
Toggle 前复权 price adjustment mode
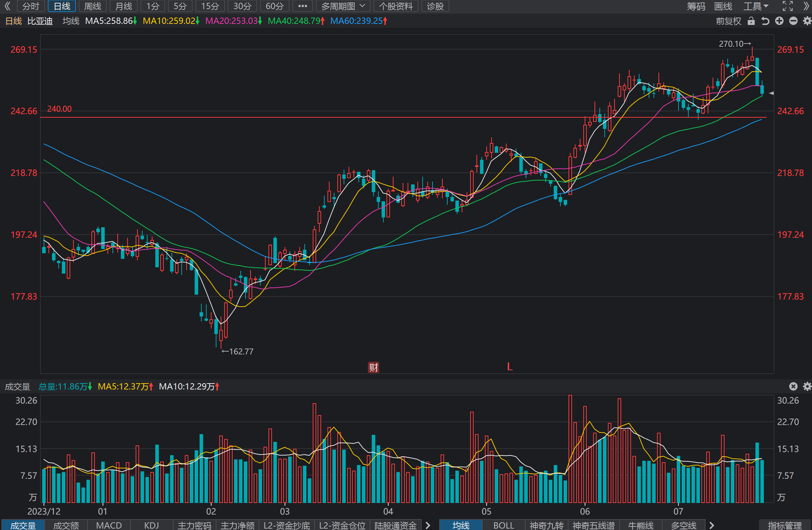(x=728, y=21)
